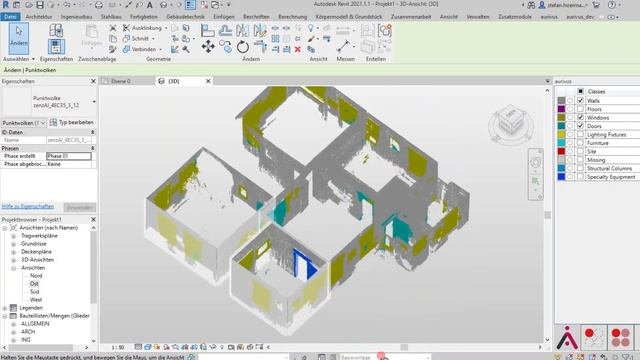Click the red Site color swatch
The image size is (640, 360).
pos(561,151)
